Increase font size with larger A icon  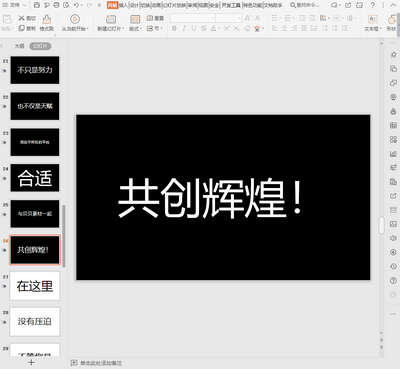[x=247, y=18]
